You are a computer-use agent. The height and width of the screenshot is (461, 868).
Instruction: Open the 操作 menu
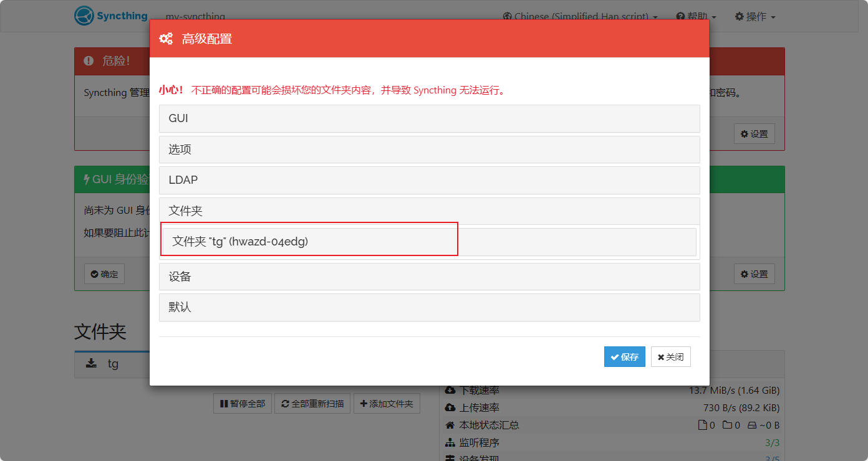[x=755, y=17]
